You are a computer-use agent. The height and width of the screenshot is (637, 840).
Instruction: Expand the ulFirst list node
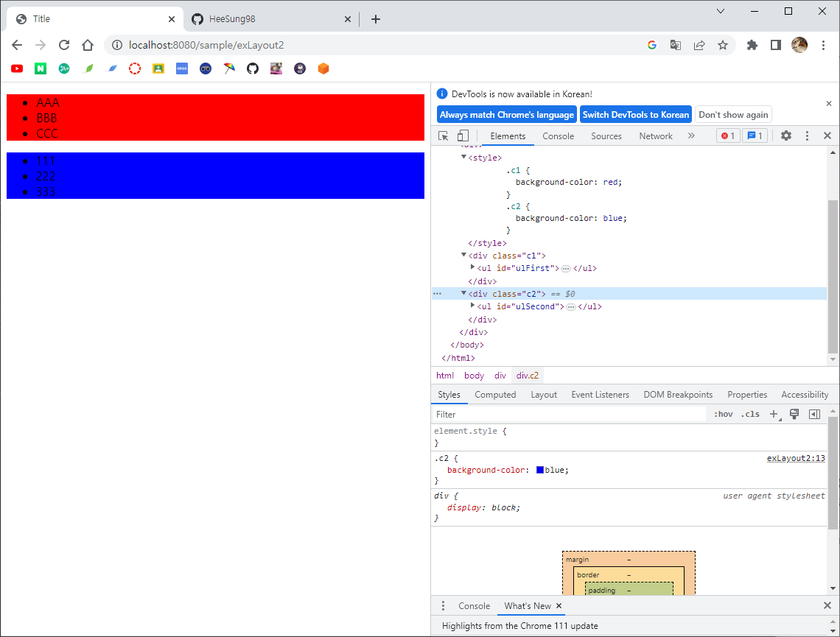472,267
